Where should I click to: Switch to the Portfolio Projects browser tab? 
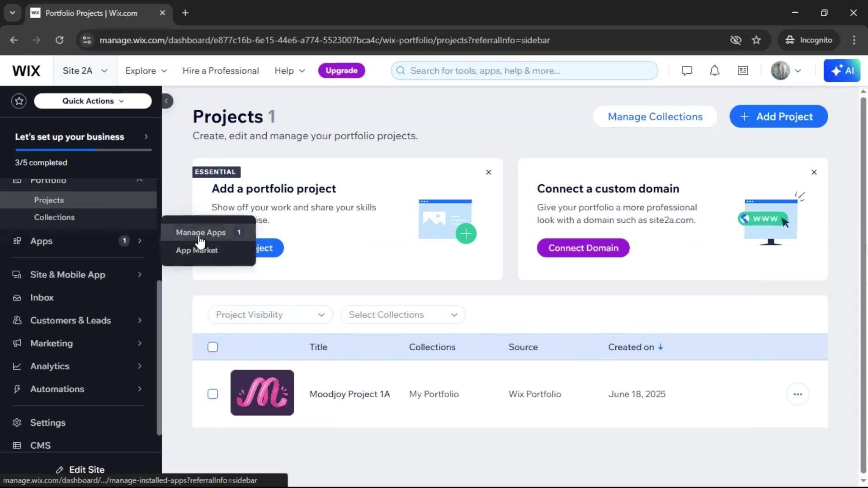(99, 13)
